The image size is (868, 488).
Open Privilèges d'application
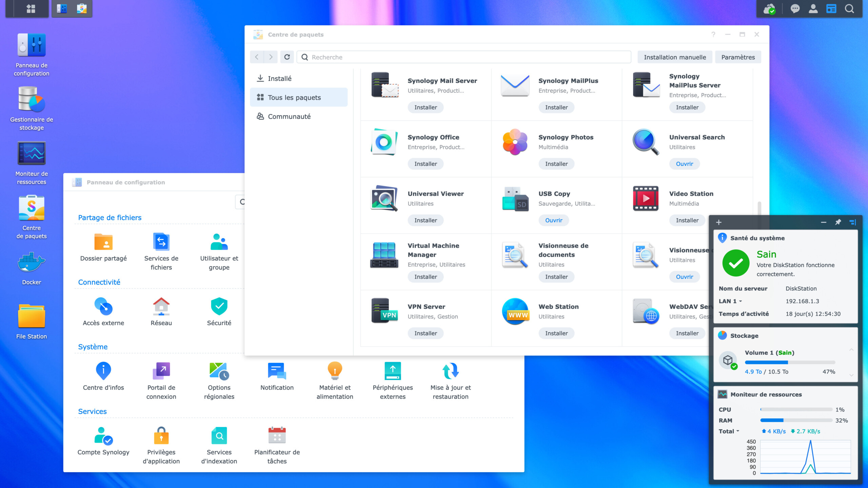tap(161, 445)
